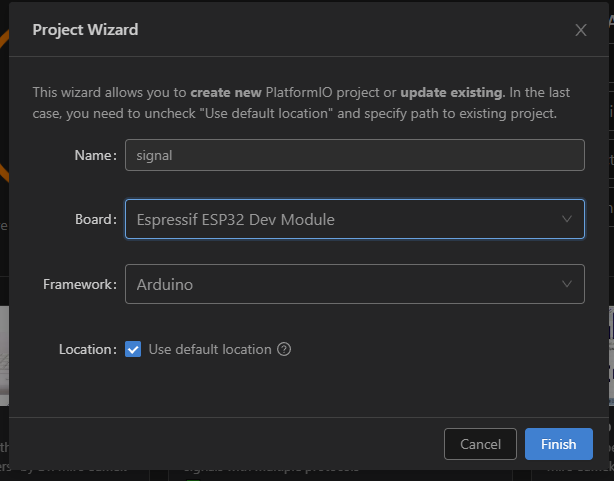Click the "Name:" field label
Image resolution: width=614 pixels, height=481 pixels.
pos(96,155)
